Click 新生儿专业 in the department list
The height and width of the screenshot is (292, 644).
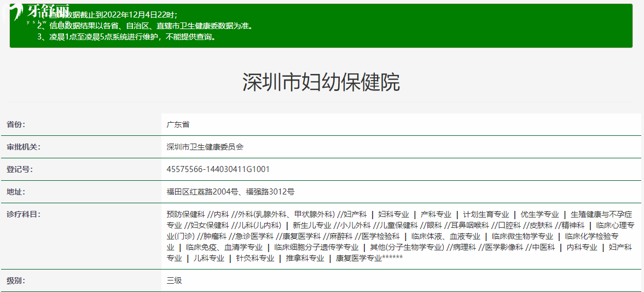coord(312,225)
